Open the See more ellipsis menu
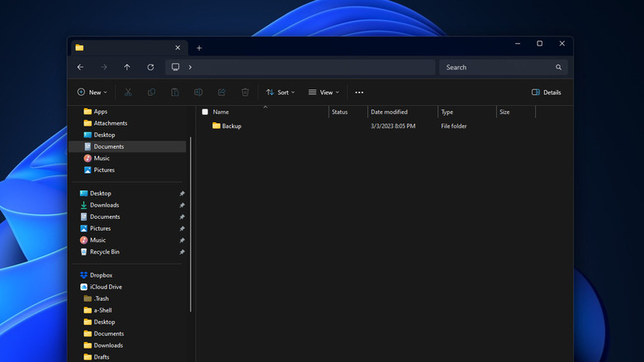This screenshot has width=644, height=362. pyautogui.click(x=359, y=93)
